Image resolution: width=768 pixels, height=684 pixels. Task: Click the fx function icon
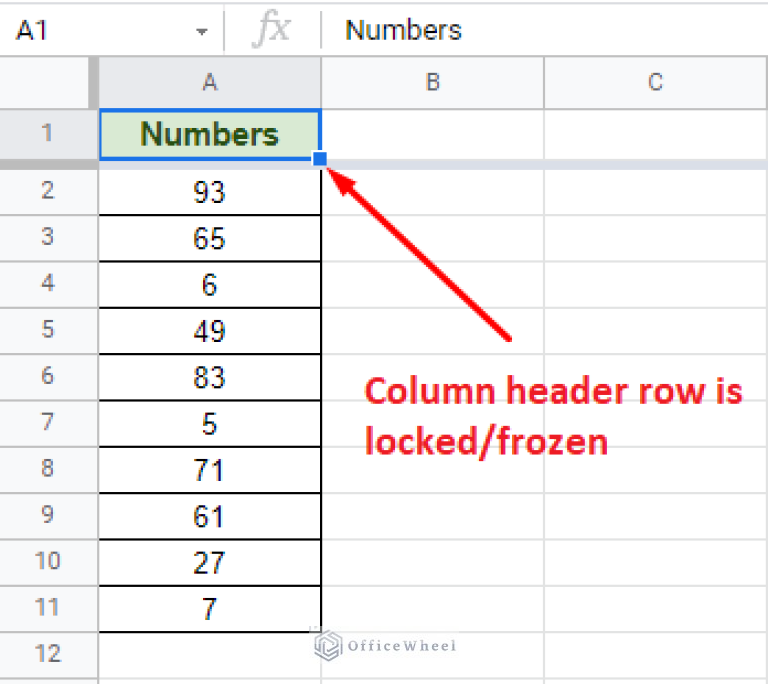(x=271, y=30)
